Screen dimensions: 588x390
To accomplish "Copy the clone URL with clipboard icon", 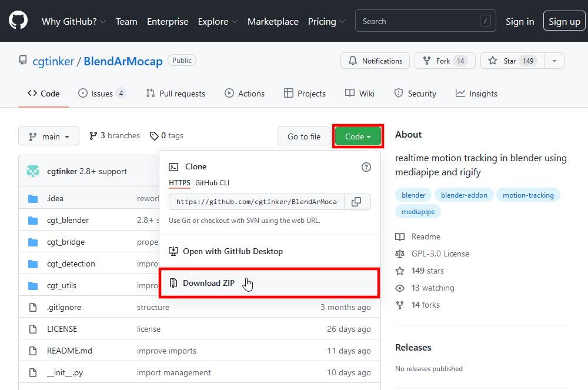I will (357, 202).
